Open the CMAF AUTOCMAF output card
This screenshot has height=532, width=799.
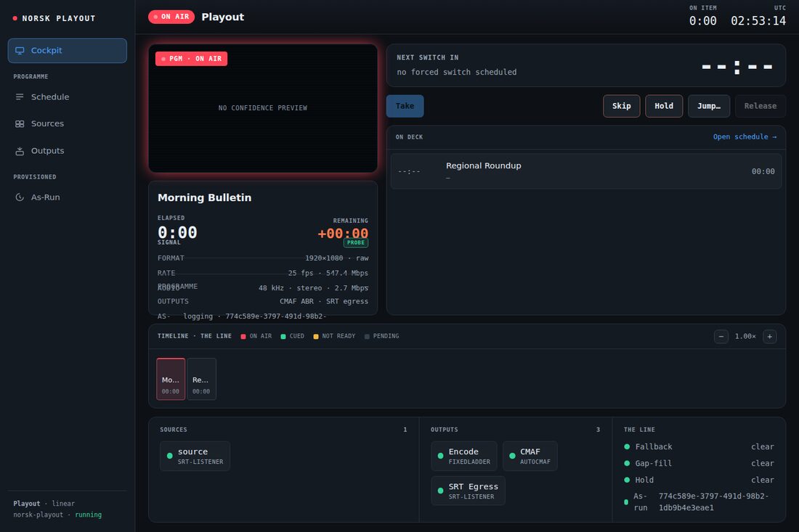530,456
